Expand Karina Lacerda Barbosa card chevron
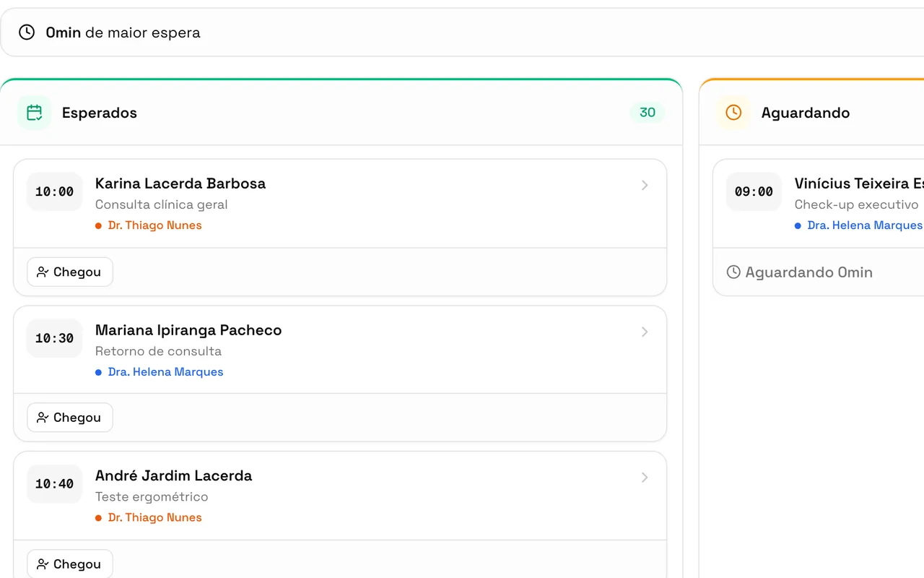The width and height of the screenshot is (924, 578). (645, 186)
